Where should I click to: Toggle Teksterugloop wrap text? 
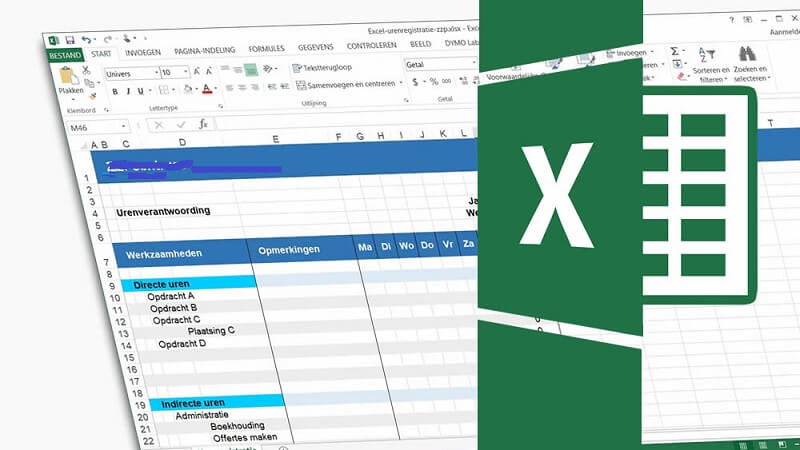(x=322, y=67)
